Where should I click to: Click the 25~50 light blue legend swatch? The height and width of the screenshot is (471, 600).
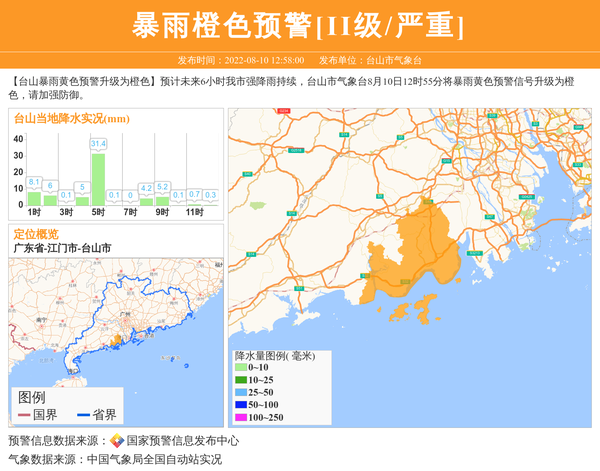[240, 391]
